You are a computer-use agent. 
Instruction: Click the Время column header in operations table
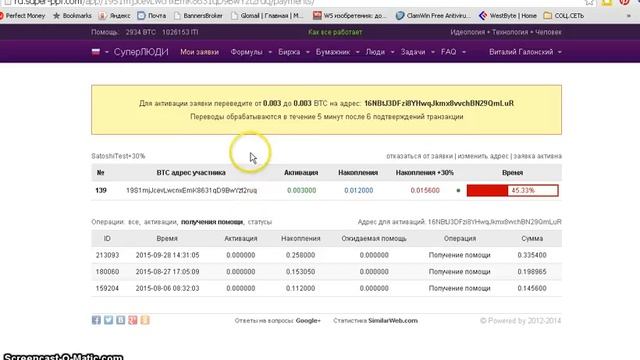click(167, 238)
